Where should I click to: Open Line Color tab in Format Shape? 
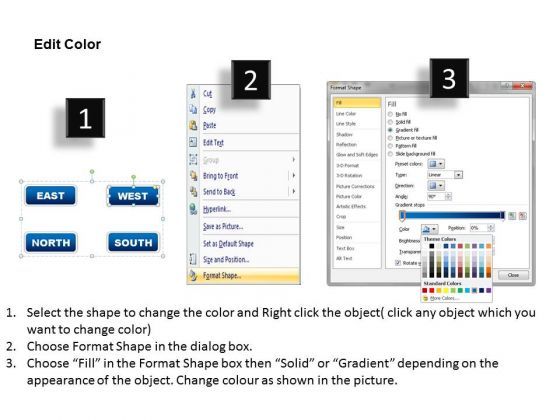click(x=346, y=114)
